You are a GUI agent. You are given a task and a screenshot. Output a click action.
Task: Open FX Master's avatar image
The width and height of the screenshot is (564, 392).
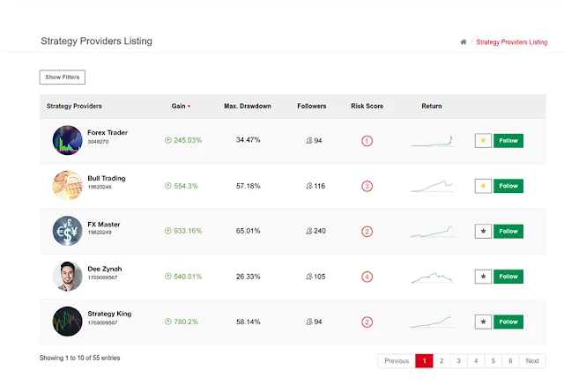tap(67, 231)
